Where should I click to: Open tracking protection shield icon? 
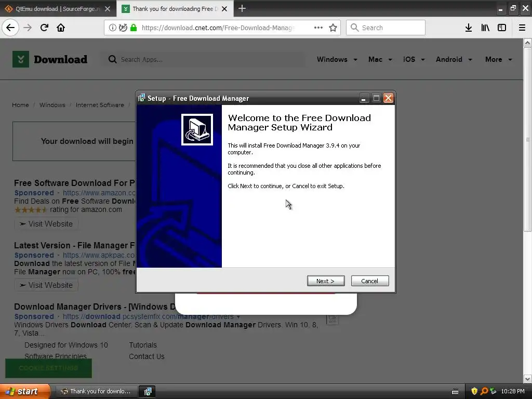tap(123, 28)
